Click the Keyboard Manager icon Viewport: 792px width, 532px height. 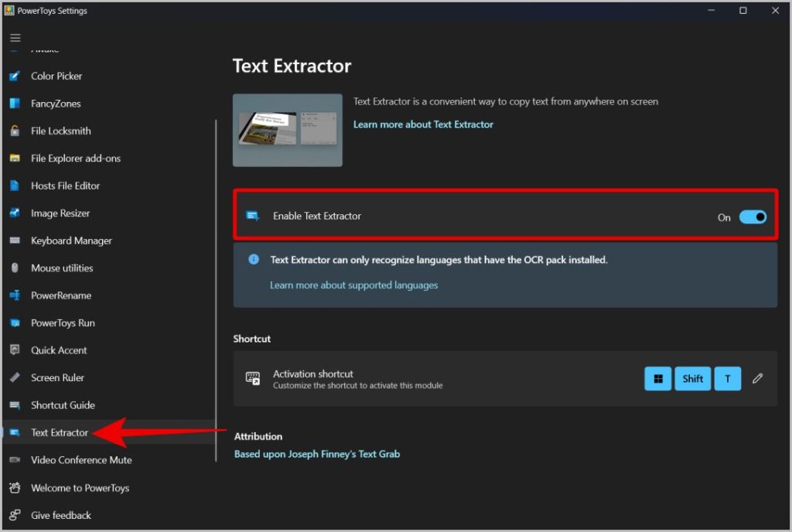point(15,240)
